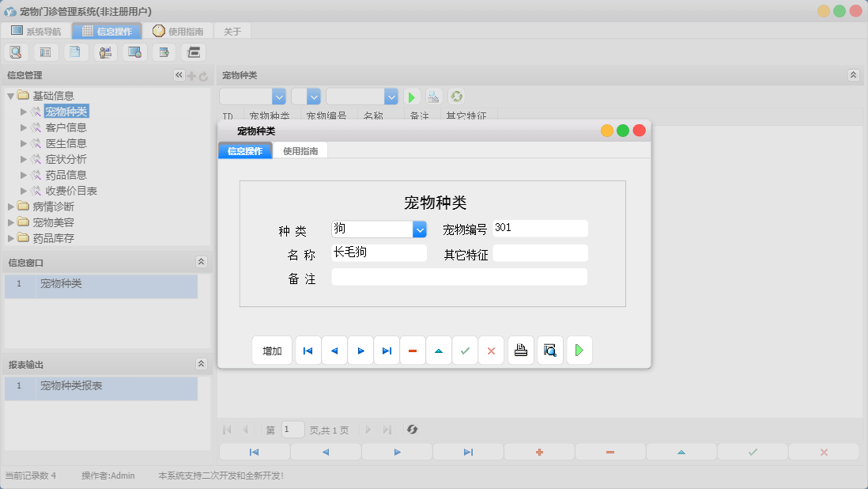Collapse the 基础信息 folder in the tree
This screenshot has height=489, width=868.
tap(10, 95)
